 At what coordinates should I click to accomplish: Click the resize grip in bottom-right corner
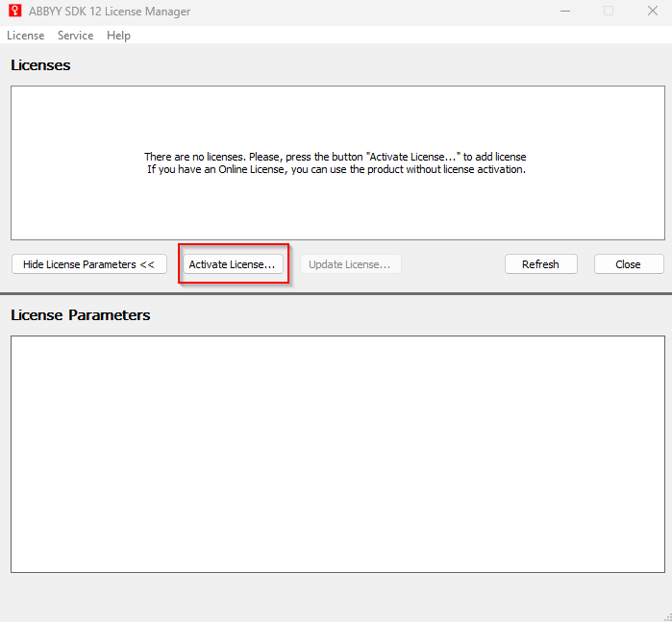(x=664, y=615)
